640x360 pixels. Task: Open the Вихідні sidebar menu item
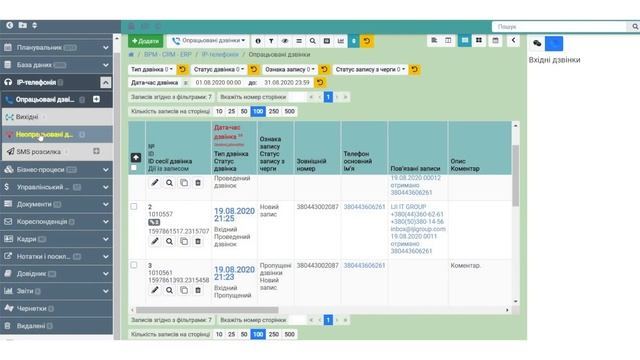pos(57,117)
